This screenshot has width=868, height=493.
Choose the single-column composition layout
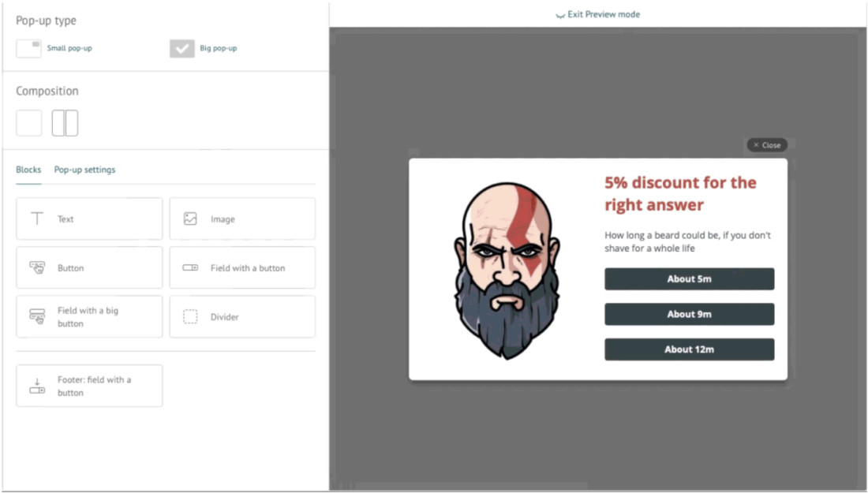tap(28, 123)
